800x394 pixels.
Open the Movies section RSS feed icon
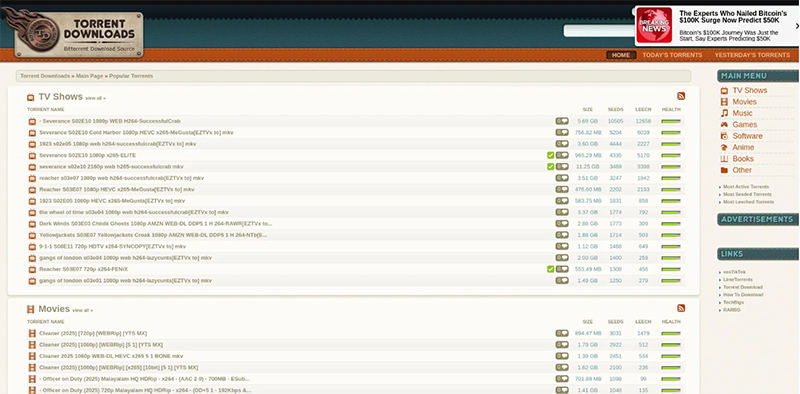[x=681, y=308]
